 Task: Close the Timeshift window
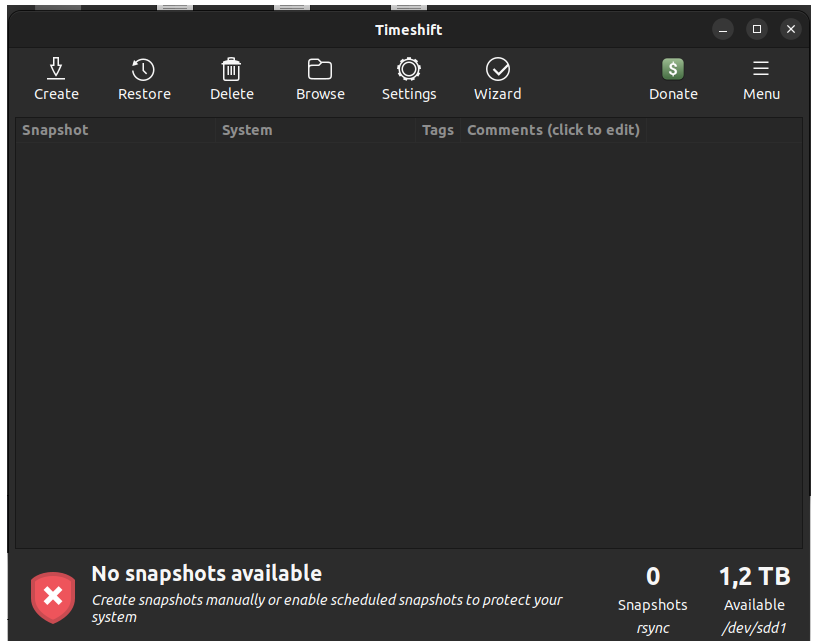tap(791, 30)
